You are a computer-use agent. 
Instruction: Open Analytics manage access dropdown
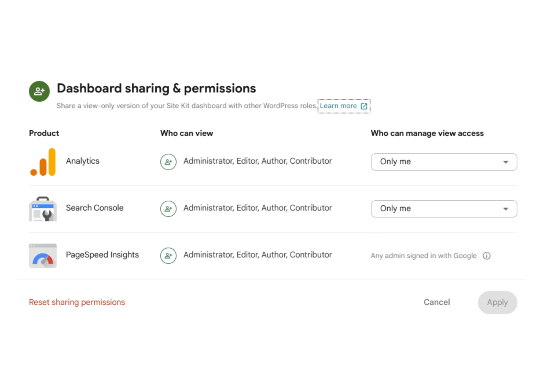pos(436,162)
